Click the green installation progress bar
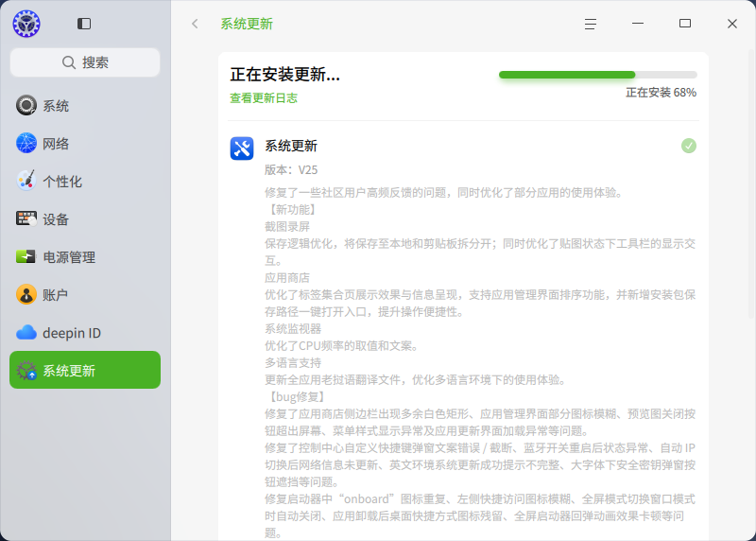Screen dimensions: 756x541 [598, 75]
